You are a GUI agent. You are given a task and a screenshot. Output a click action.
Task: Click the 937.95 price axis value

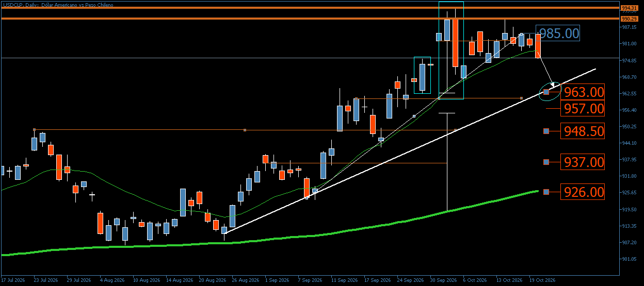pos(629,159)
